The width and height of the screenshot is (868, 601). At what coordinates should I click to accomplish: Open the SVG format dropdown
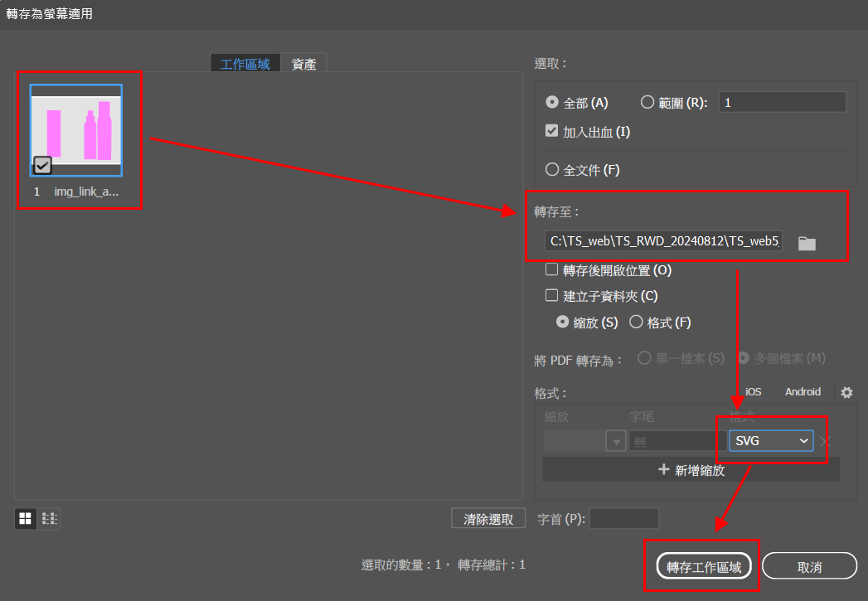pyautogui.click(x=771, y=441)
